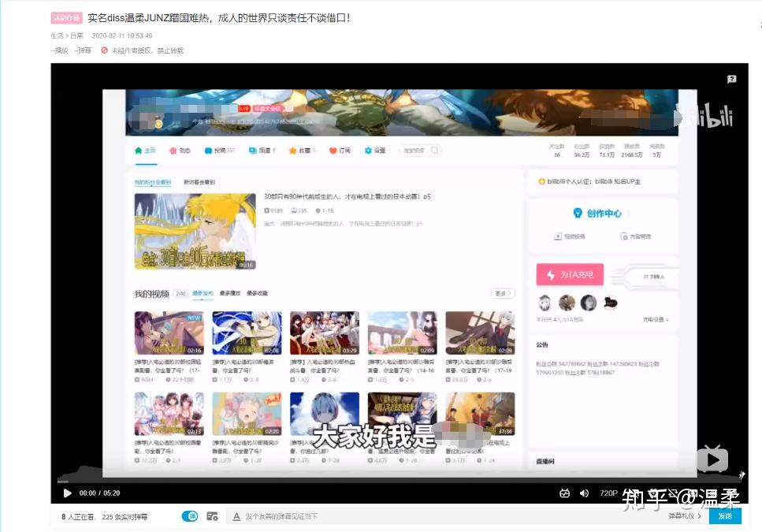Toggle the danmaku display switch off
The height and width of the screenshot is (532, 762).
pos(190,516)
